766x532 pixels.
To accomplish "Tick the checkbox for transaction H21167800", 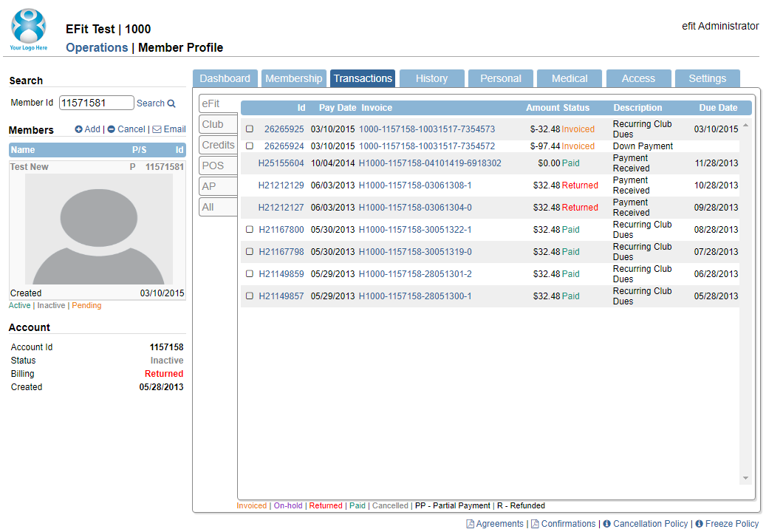I will click(250, 229).
